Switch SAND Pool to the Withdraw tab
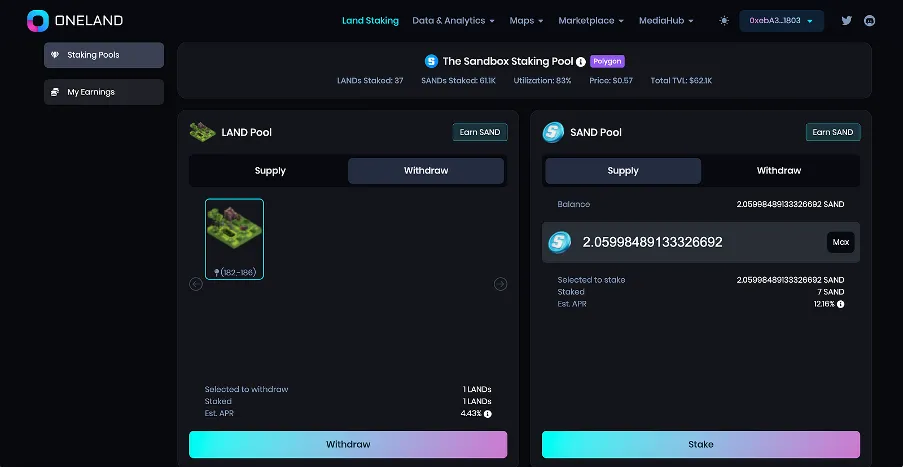904x468 pixels. [778, 171]
